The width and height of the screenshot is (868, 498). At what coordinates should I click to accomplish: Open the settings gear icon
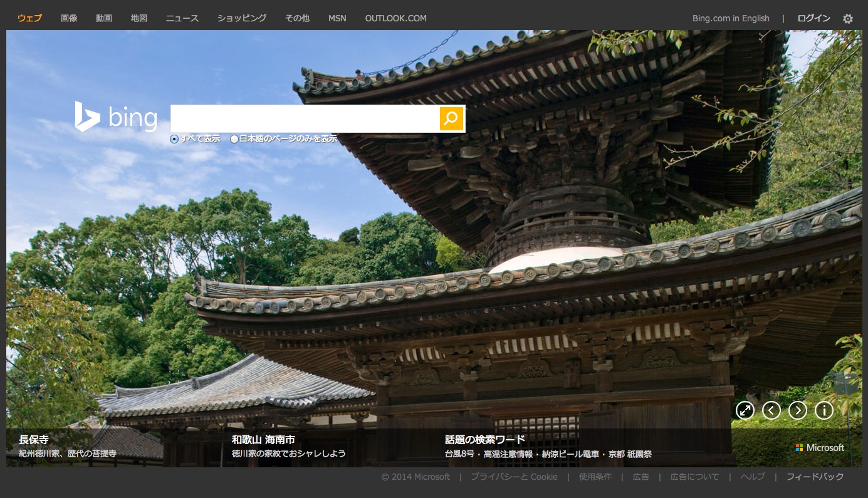tap(848, 19)
